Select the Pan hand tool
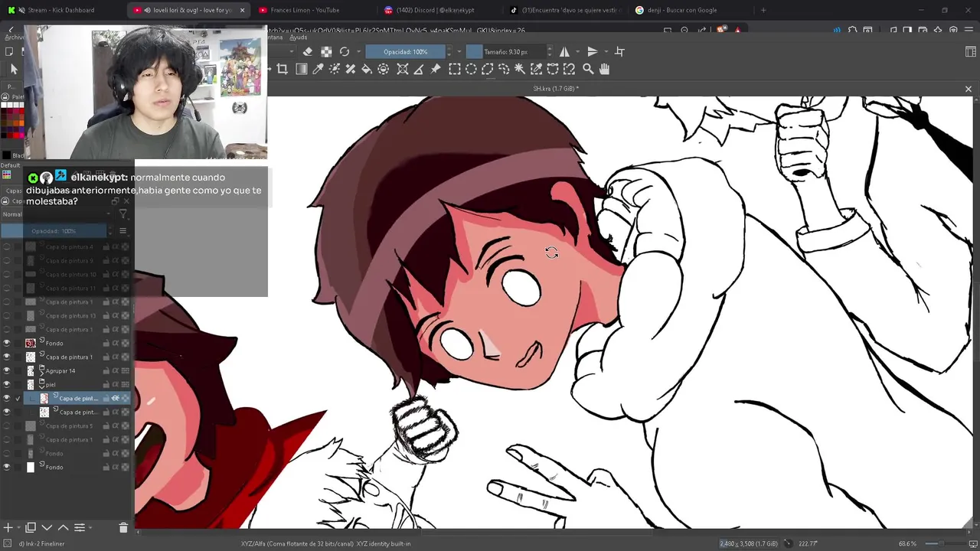 (x=604, y=69)
